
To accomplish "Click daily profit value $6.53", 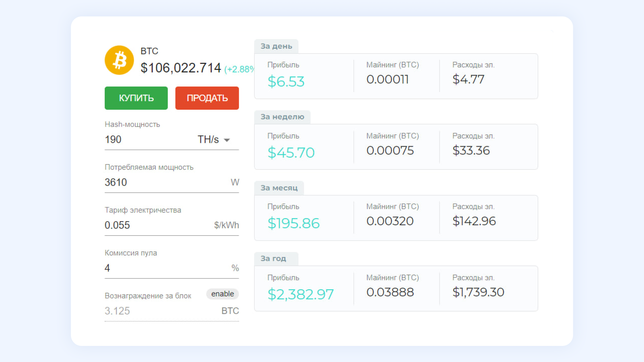I will 286,81.
